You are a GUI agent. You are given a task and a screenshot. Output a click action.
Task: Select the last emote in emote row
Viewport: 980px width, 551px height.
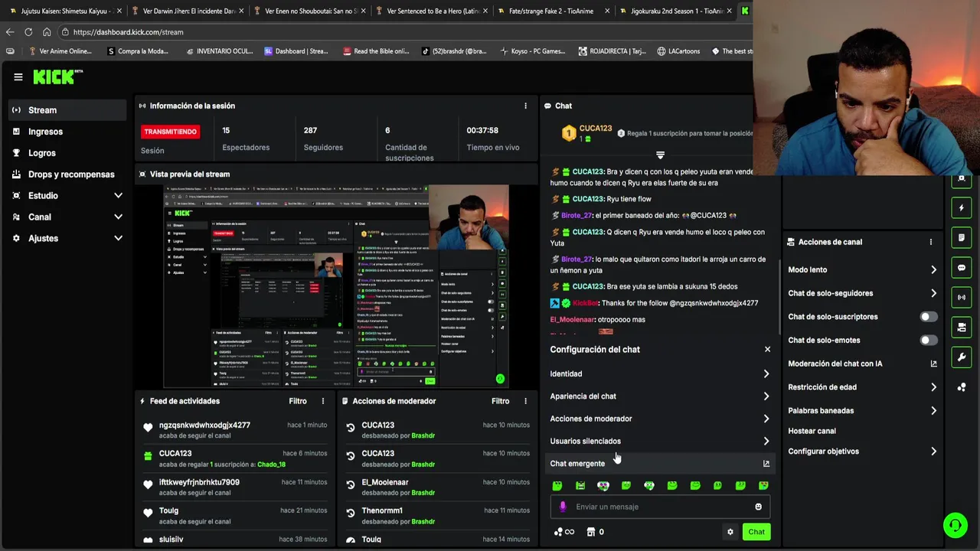(x=763, y=485)
